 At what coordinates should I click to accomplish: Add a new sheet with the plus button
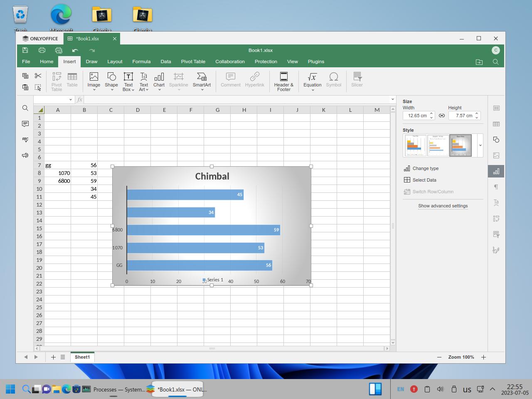click(x=53, y=357)
